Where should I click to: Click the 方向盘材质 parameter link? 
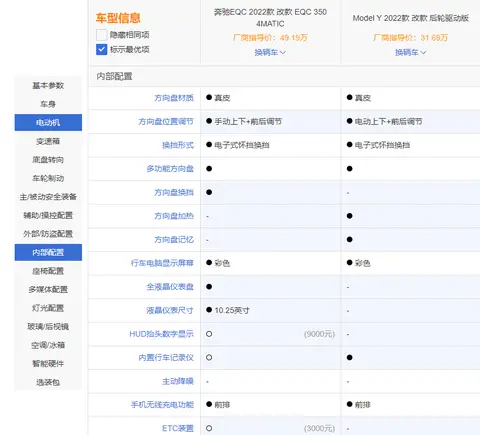pos(174,98)
